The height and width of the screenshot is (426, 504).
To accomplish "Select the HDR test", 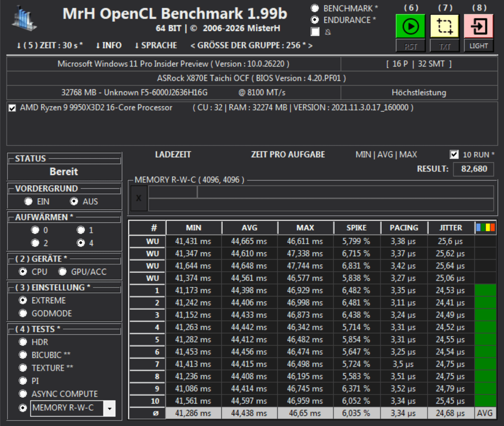I will point(23,342).
